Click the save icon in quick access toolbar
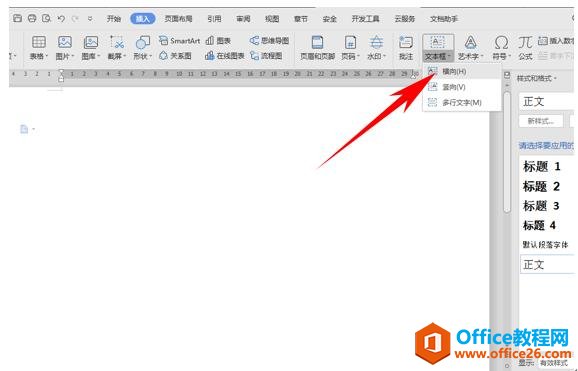Image resolution: width=578 pixels, height=371 pixels. (17, 18)
